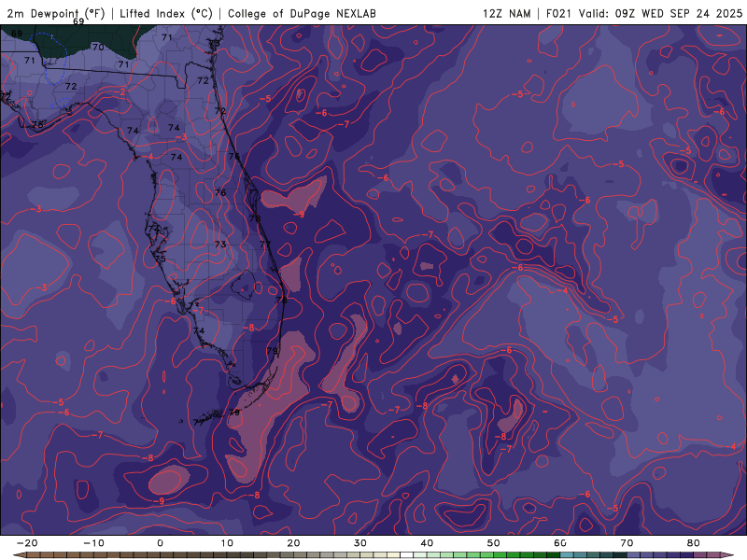Image resolution: width=747 pixels, height=560 pixels.
Task: Click the "-10" colorbar tick label
Action: click(93, 543)
